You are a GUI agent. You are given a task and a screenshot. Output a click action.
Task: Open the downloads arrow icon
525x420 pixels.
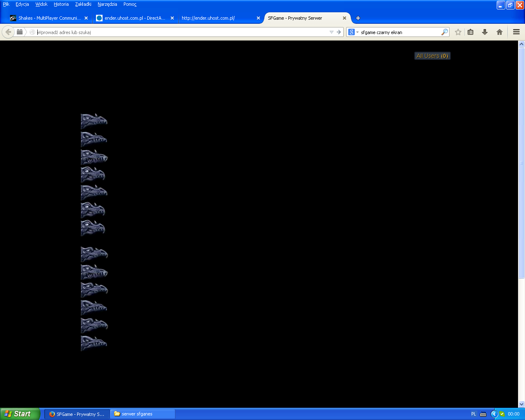(485, 32)
